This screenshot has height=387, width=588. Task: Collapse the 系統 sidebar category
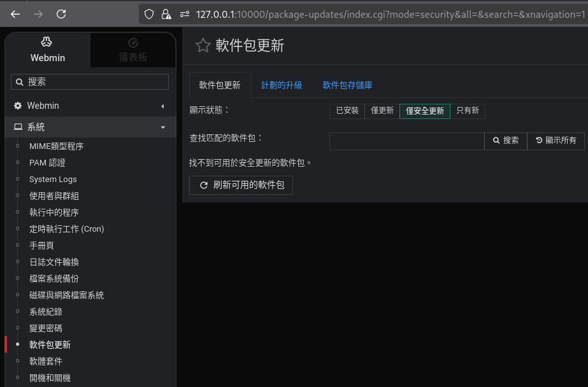pyautogui.click(x=90, y=127)
